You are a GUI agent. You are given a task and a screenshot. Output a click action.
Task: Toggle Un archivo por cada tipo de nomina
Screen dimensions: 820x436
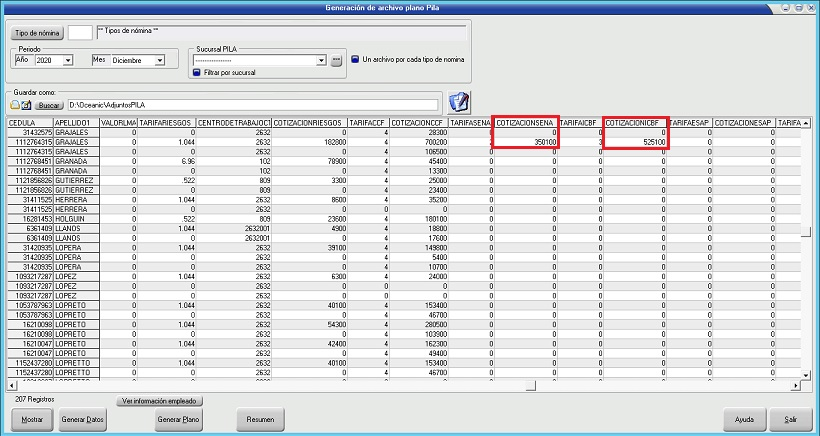coord(354,59)
